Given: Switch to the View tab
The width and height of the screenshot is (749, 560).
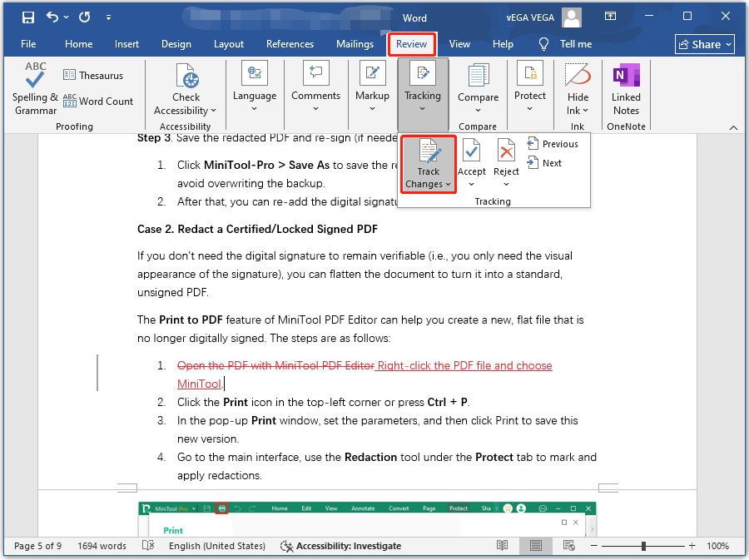Looking at the screenshot, I should coord(459,44).
